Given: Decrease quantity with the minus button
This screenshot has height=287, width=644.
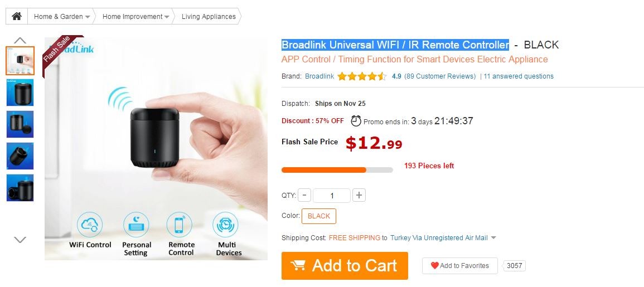Looking at the screenshot, I should coord(304,196).
